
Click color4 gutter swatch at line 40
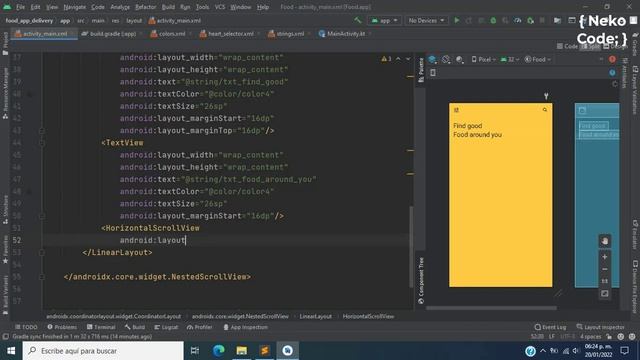[29, 94]
